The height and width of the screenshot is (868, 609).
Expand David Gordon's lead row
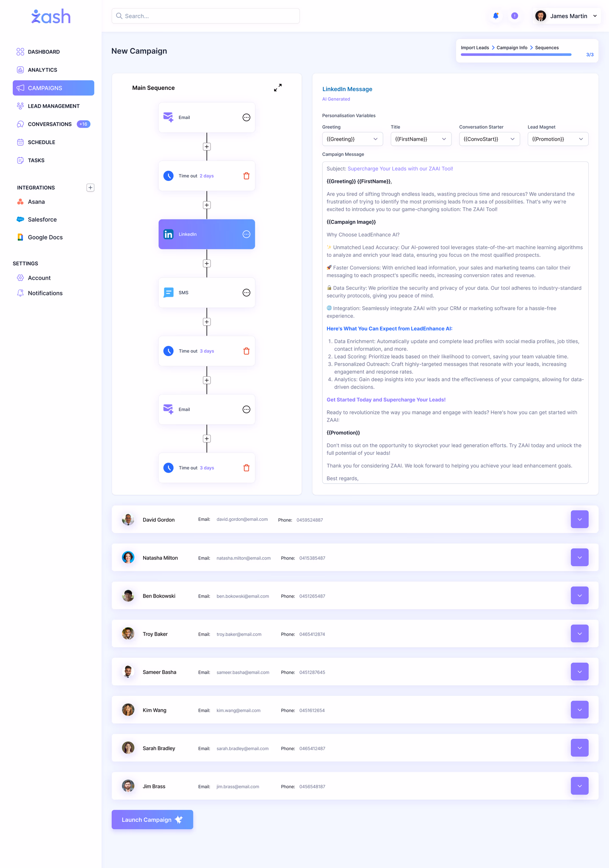(x=579, y=519)
